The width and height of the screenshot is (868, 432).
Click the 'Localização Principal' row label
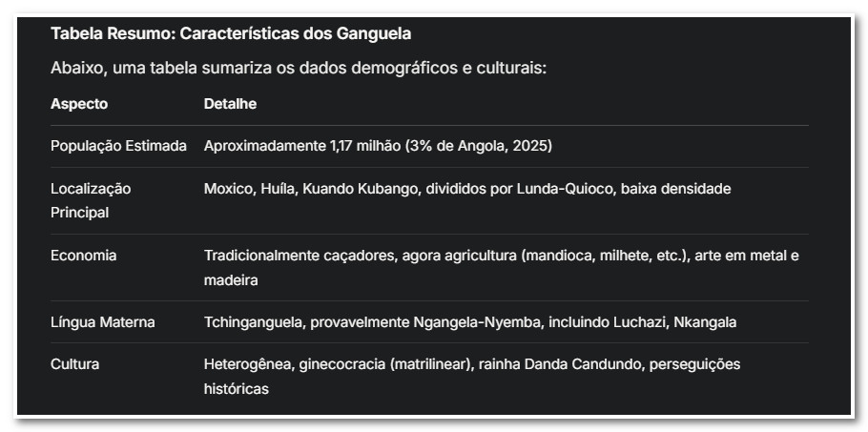pos(91,200)
